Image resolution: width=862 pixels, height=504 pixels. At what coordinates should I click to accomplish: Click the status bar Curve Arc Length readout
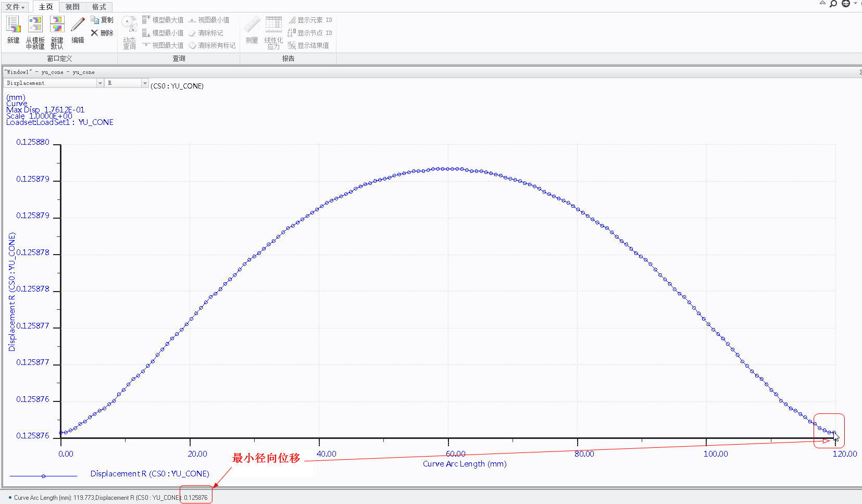[x=110, y=498]
